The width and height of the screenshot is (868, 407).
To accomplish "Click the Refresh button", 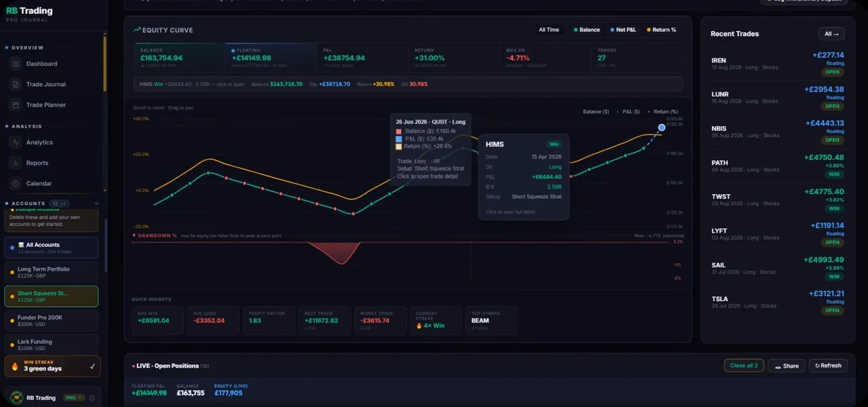I will tap(827, 366).
